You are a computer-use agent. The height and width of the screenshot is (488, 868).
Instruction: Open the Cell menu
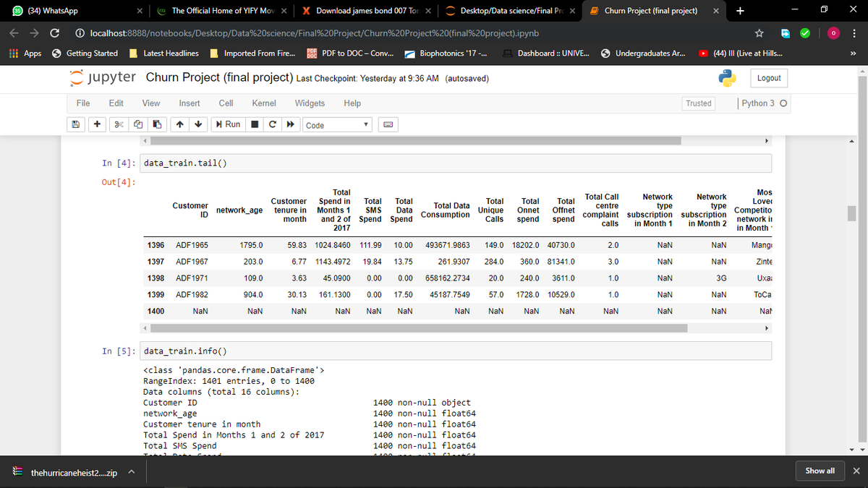tap(226, 103)
